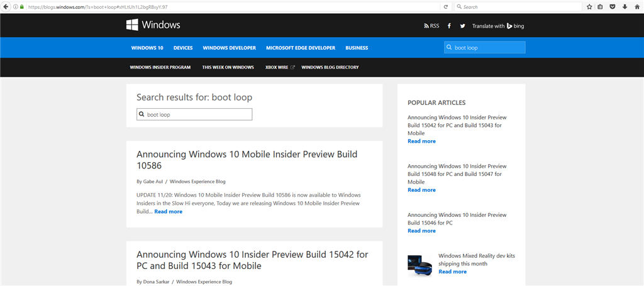Viewport: 644px width, 286px height.
Task: Bookmark this page with the star icon
Action: [589, 7]
